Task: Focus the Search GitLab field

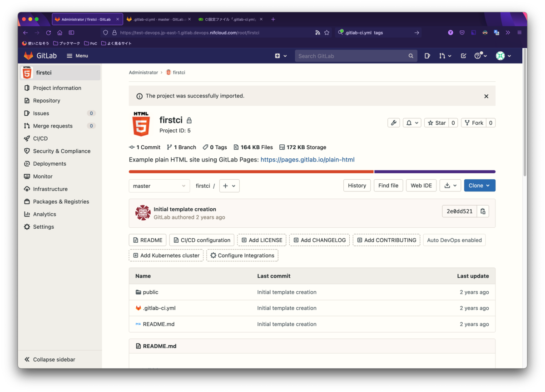Action: pyautogui.click(x=356, y=56)
